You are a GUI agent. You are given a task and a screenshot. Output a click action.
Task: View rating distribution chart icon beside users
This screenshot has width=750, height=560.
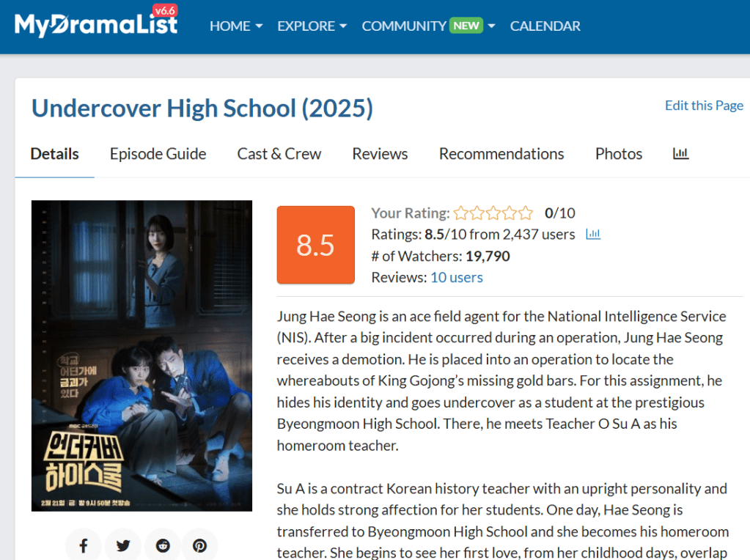593,234
